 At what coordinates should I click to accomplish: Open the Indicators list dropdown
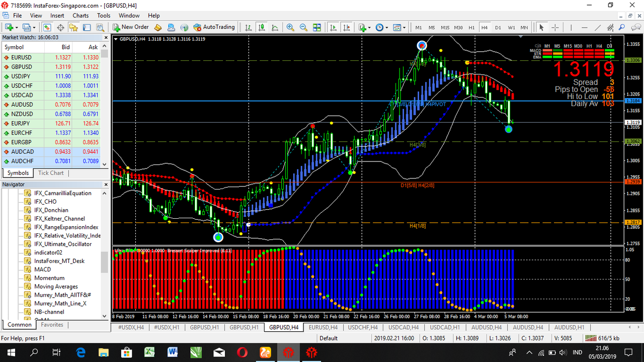pyautogui.click(x=370, y=27)
